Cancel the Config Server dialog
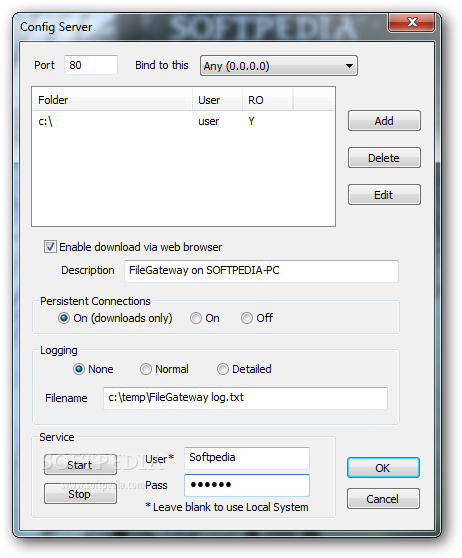Screen dimensions: 462x558 [x=383, y=499]
